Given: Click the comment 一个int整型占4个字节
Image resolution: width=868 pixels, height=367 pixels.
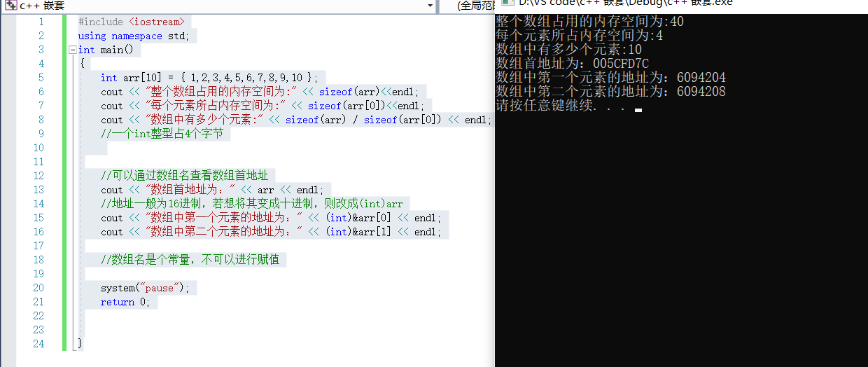Looking at the screenshot, I should 161,134.
